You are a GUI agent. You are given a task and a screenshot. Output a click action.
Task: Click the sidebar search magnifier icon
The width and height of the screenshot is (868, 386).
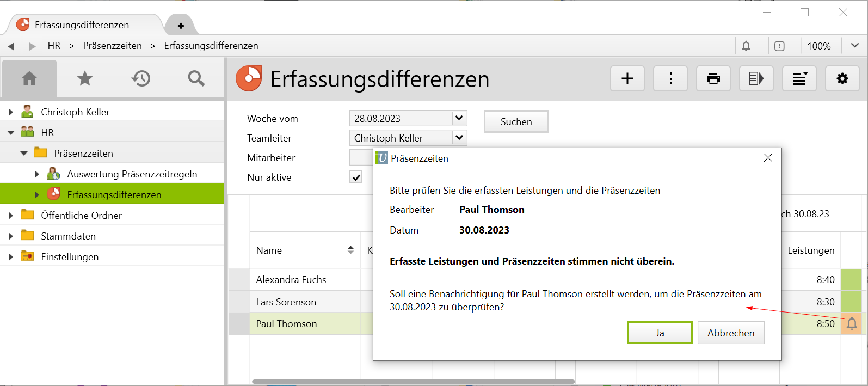[196, 79]
